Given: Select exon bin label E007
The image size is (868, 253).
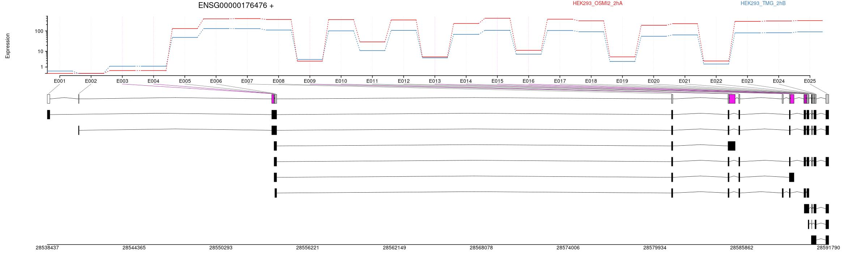Looking at the screenshot, I should pos(247,81).
